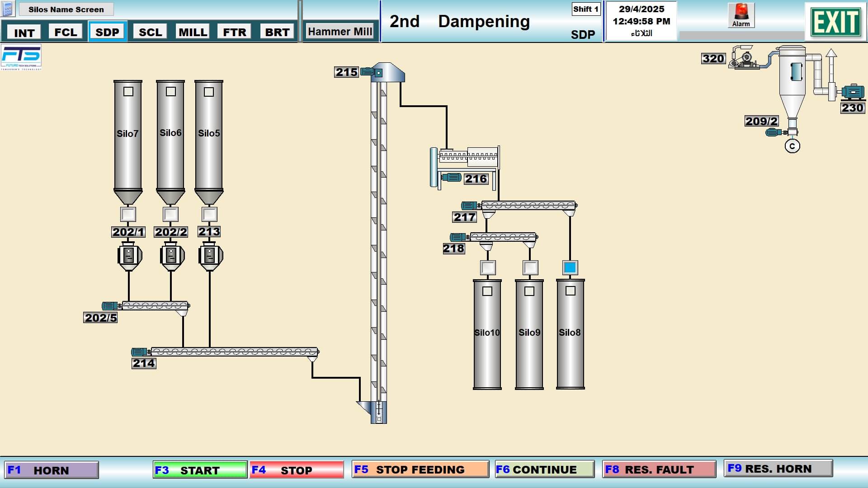
Task: Click the date and time display
Action: [x=641, y=21]
